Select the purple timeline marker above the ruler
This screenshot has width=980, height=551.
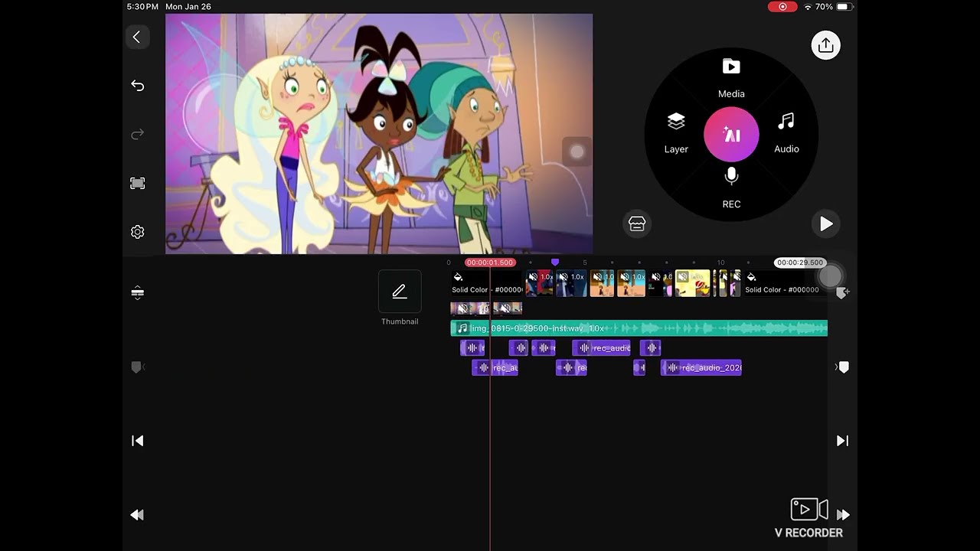pyautogui.click(x=555, y=262)
